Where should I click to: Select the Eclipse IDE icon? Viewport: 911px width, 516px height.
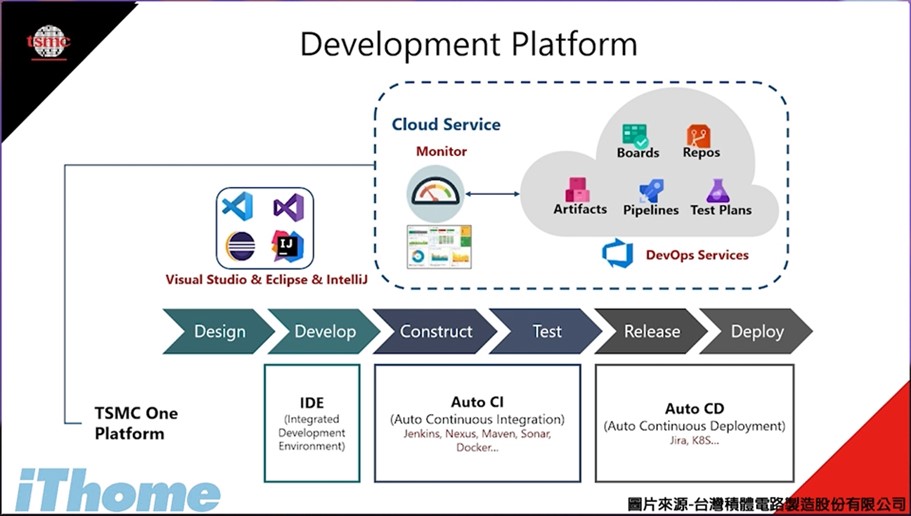241,246
